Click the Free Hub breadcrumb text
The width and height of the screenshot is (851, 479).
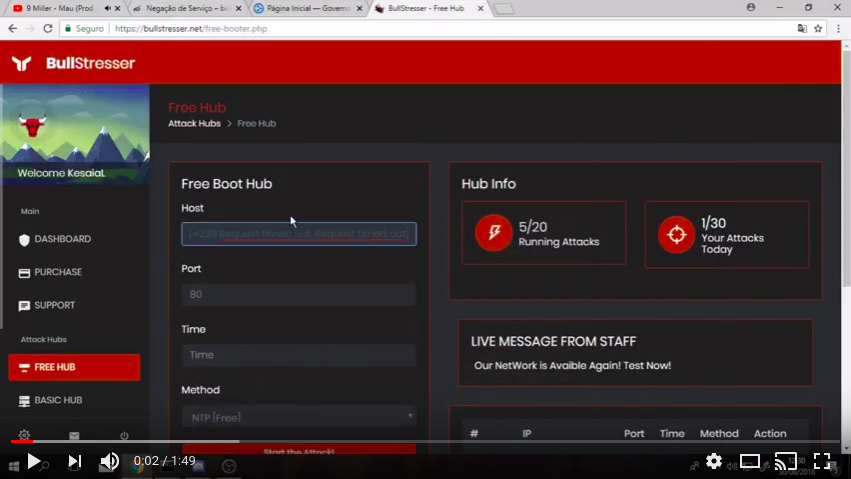coord(256,124)
